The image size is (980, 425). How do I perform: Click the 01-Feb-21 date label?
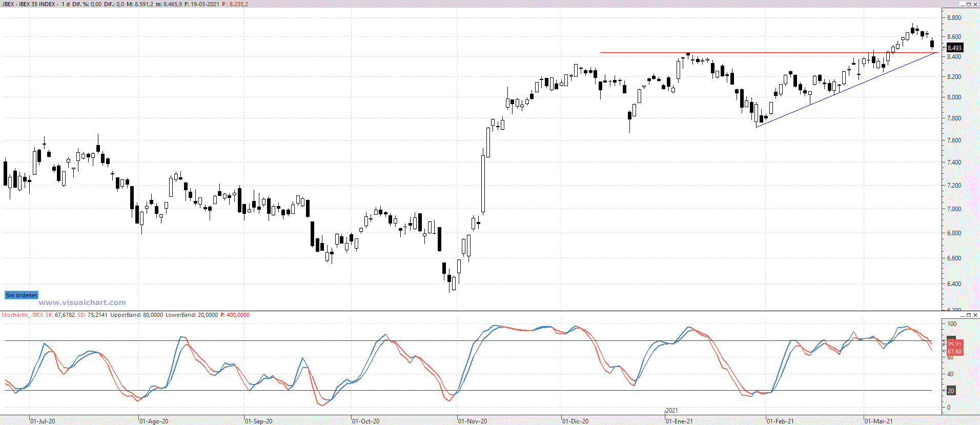pos(780,421)
